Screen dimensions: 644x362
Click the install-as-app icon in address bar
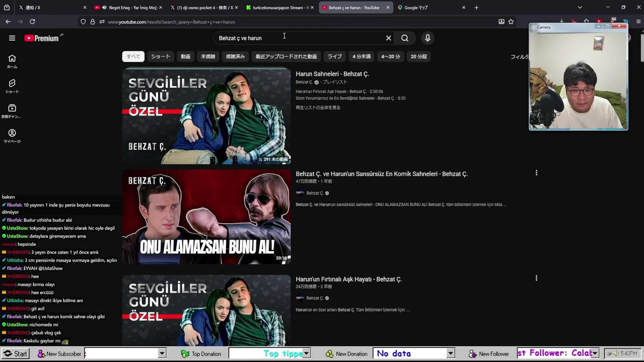click(501, 22)
